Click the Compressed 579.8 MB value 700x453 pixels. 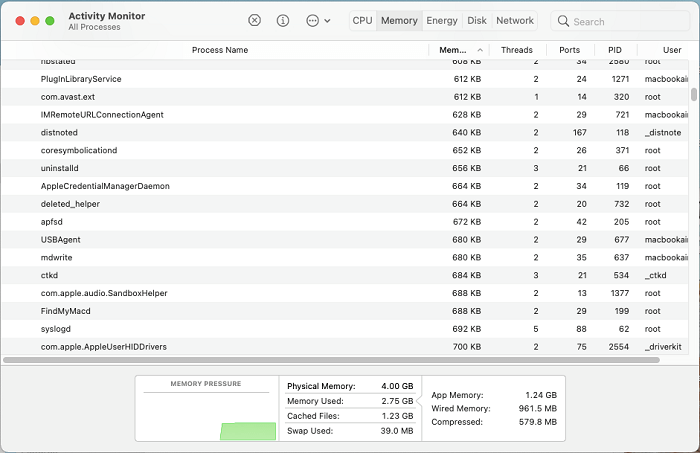(538, 422)
